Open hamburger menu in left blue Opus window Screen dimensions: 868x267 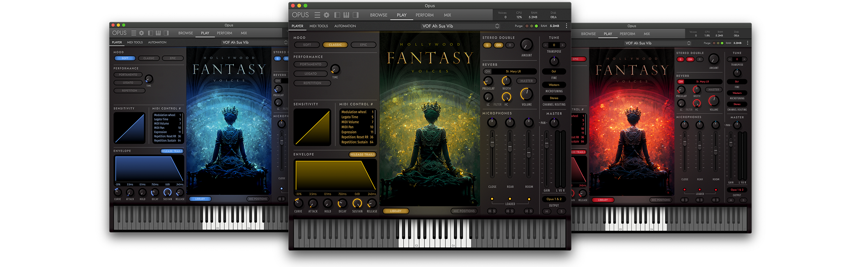(x=134, y=33)
